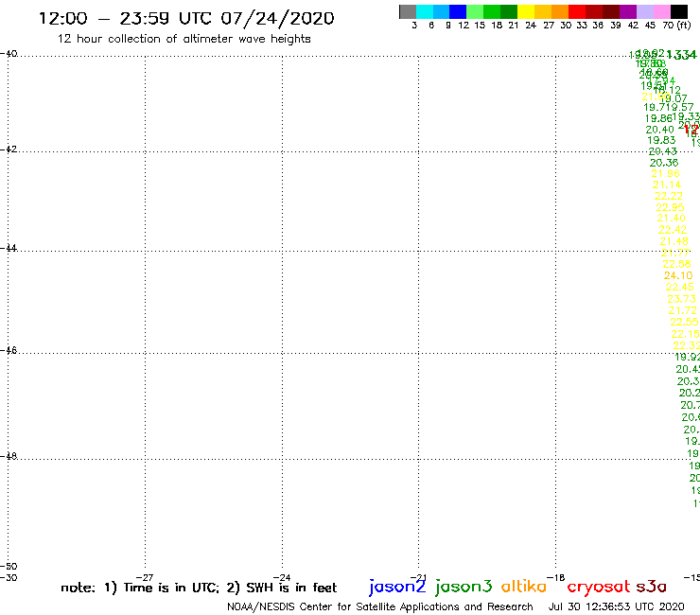Click the wave height value 22.95
The width and height of the screenshot is (700, 615).
coord(670,207)
